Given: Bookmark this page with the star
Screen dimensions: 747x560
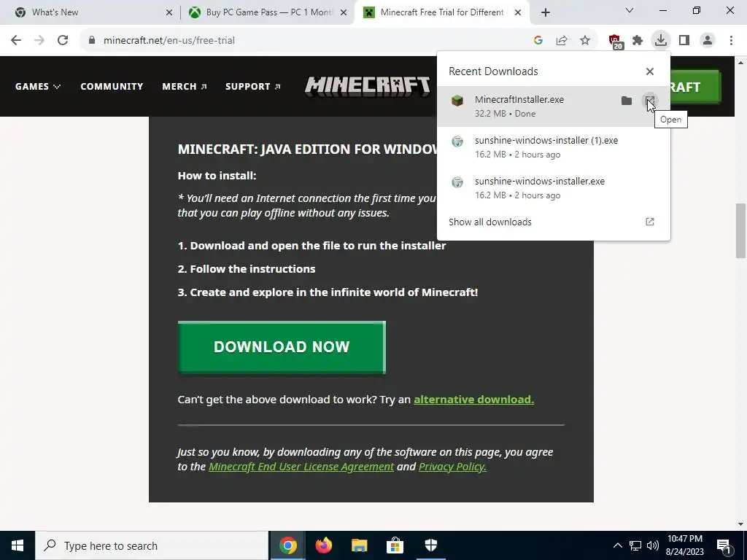Looking at the screenshot, I should pyautogui.click(x=585, y=40).
